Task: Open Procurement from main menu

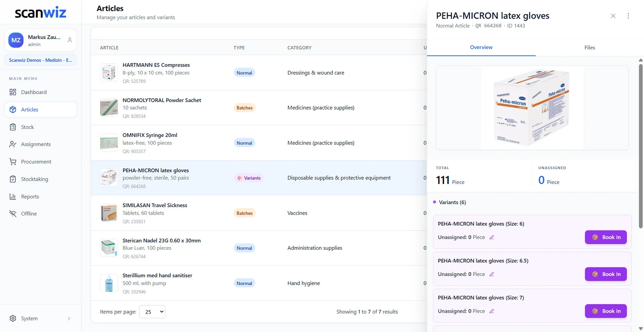Action: tap(41, 162)
